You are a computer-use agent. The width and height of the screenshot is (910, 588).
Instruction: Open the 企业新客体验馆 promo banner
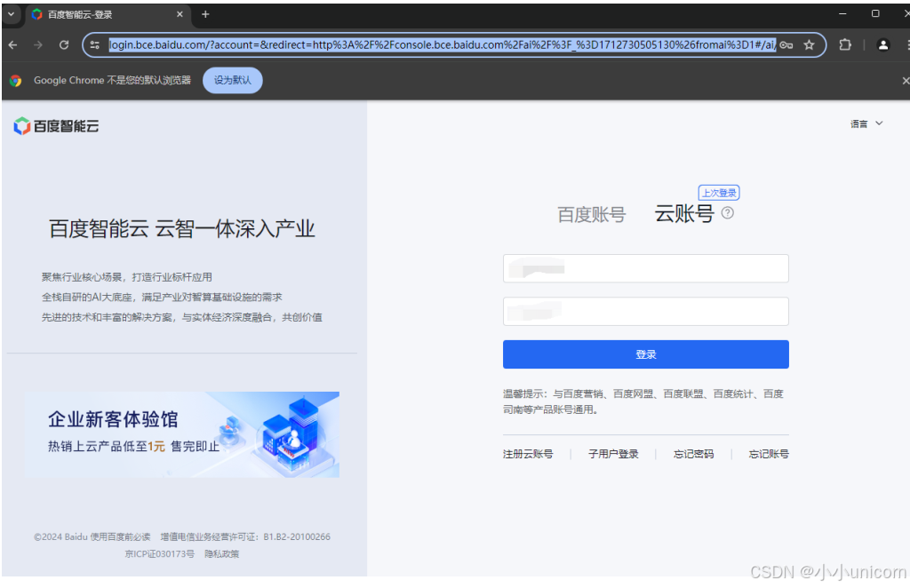(x=181, y=434)
